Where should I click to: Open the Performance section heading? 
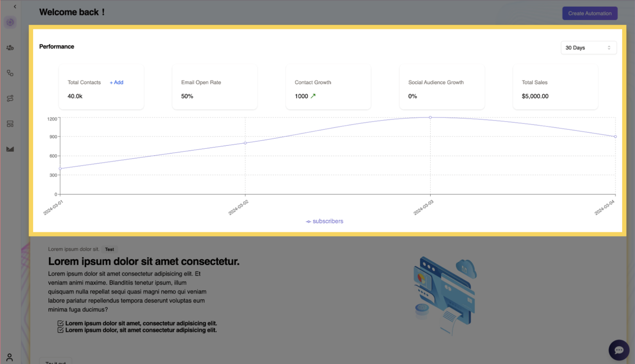pyautogui.click(x=57, y=47)
